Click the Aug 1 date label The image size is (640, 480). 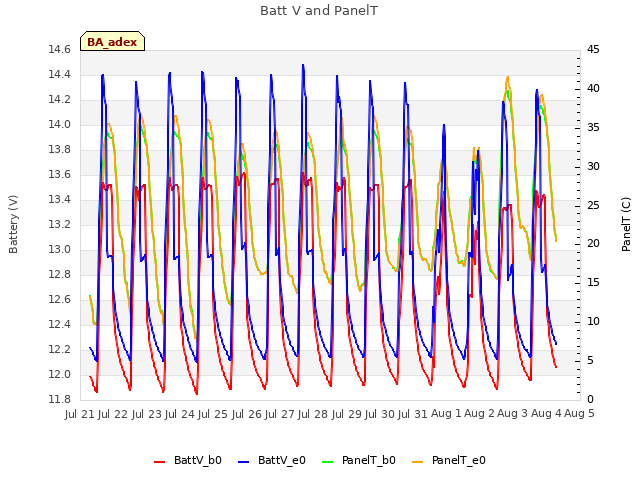click(x=446, y=414)
